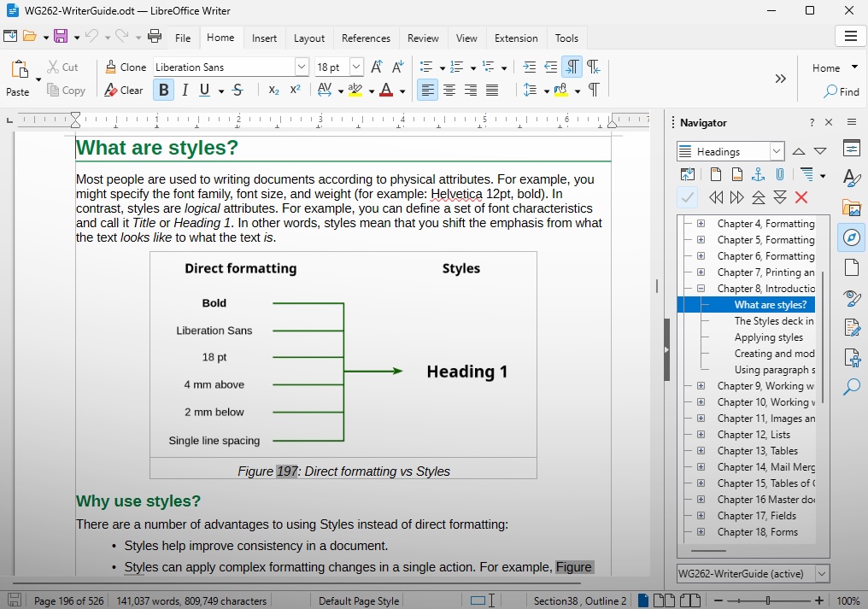Click Anchor to Text anchor icon

click(758, 175)
